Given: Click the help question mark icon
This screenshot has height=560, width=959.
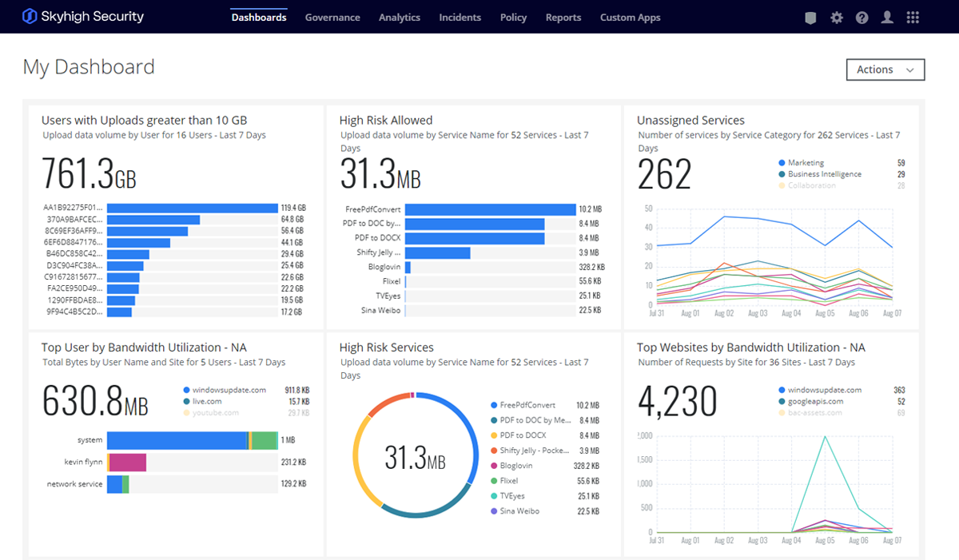Looking at the screenshot, I should 862,18.
